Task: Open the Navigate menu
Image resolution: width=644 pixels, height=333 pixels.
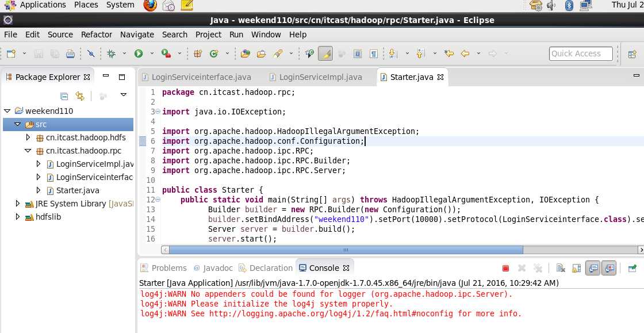Action: click(x=137, y=35)
